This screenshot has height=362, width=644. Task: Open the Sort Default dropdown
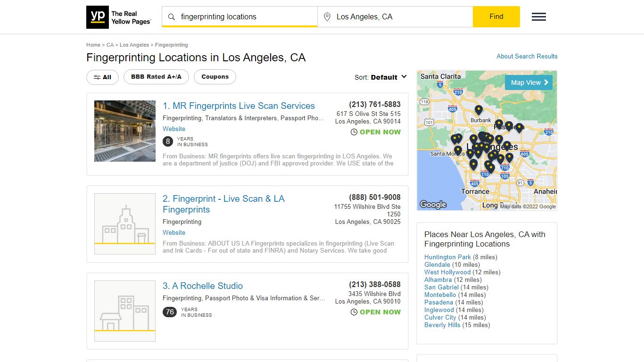click(381, 77)
